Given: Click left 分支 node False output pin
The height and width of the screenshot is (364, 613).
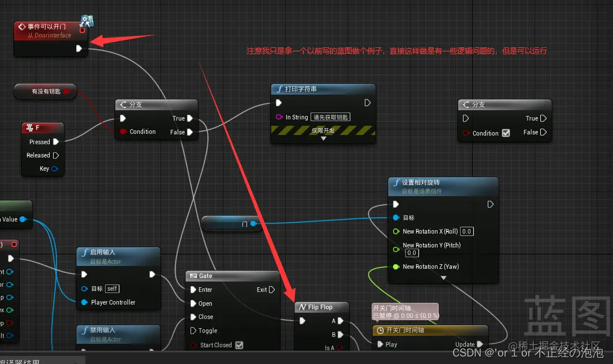Looking at the screenshot, I should coord(190,132).
